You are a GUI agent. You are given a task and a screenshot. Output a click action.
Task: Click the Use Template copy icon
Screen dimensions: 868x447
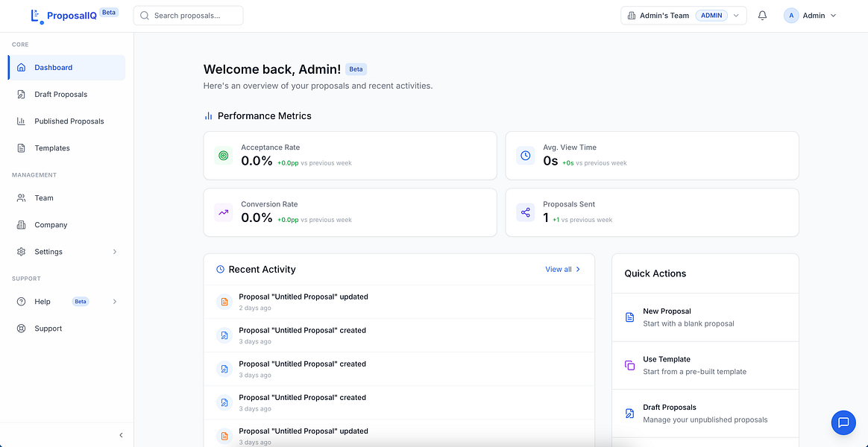[x=629, y=365]
